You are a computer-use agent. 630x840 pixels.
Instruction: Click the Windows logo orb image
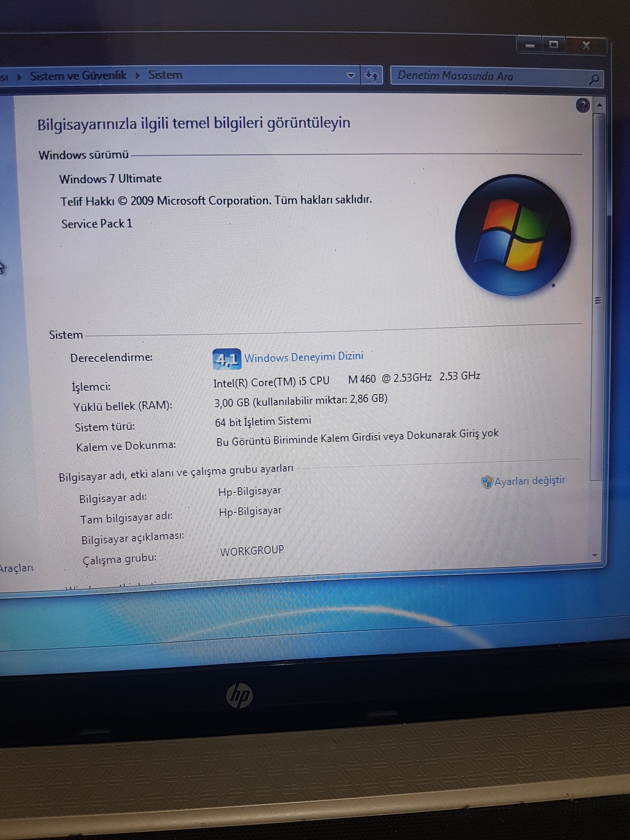pyautogui.click(x=513, y=235)
